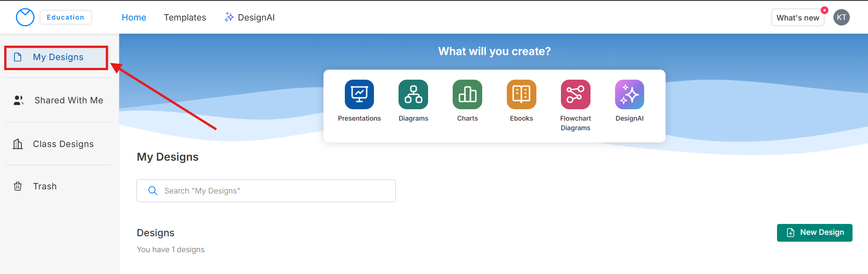Select the Flowchart Diagrams icon
The height and width of the screenshot is (274, 868).
click(x=575, y=95)
